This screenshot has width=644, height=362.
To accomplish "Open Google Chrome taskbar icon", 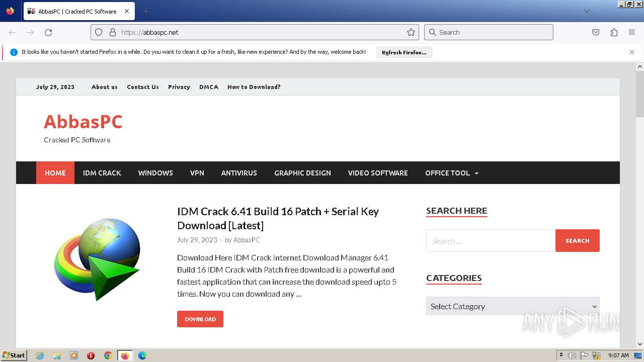I will [x=108, y=355].
